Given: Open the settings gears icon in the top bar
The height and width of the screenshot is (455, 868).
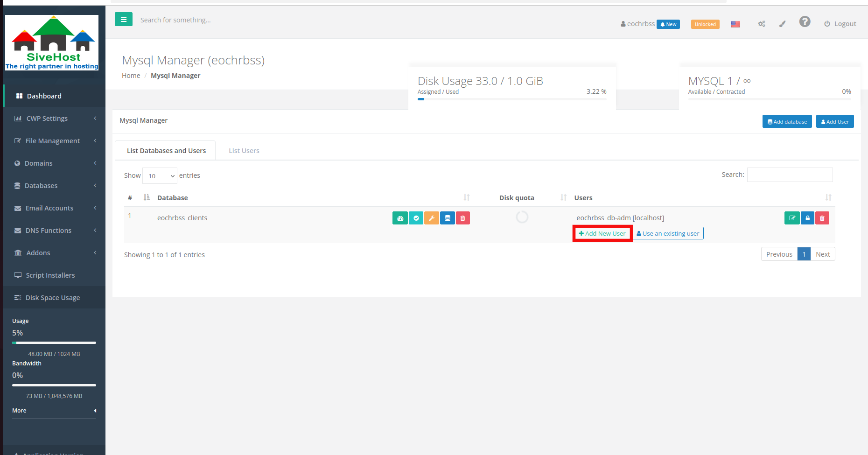Looking at the screenshot, I should tap(762, 24).
